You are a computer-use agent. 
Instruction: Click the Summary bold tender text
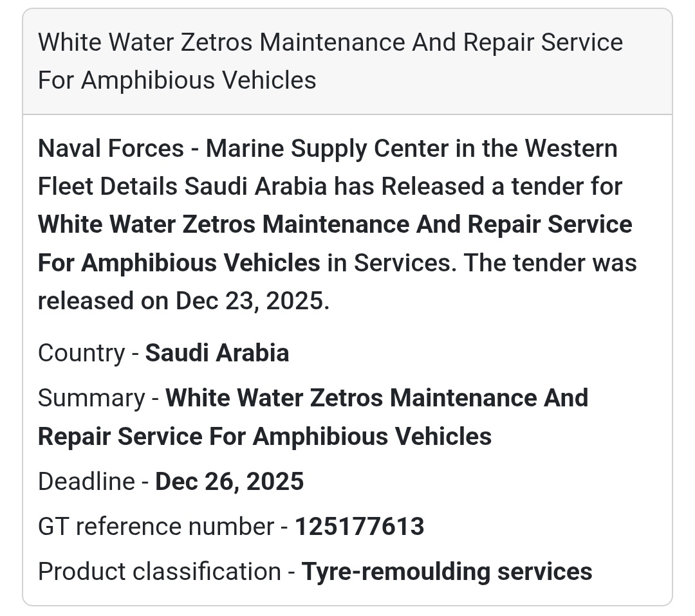(376, 398)
